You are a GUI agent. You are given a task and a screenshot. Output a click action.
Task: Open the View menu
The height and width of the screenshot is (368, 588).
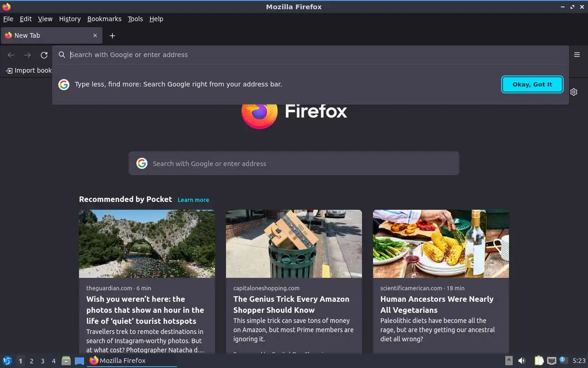[x=45, y=19]
